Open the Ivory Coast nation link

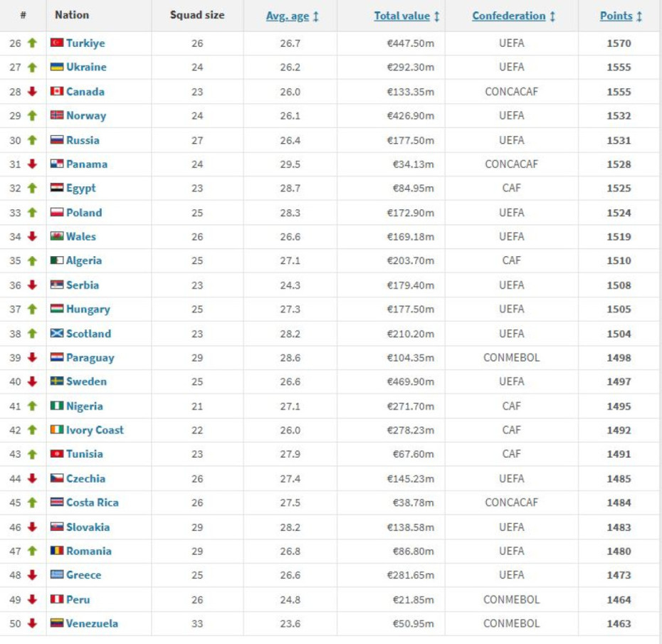pos(95,431)
